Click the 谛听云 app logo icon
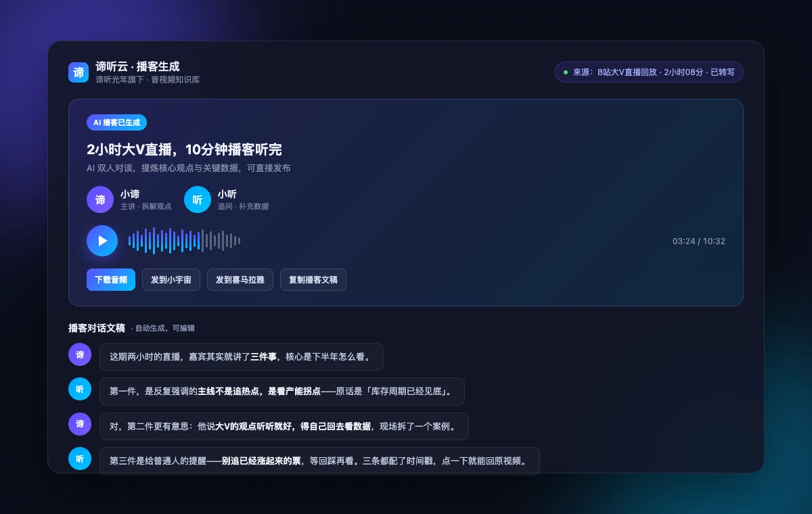The image size is (812, 514). (x=78, y=72)
